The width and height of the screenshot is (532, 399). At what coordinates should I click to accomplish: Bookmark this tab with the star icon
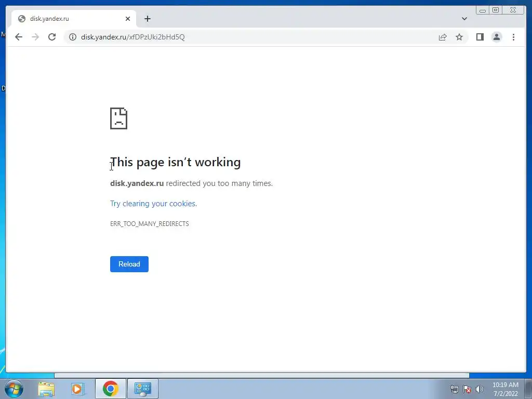tap(459, 37)
